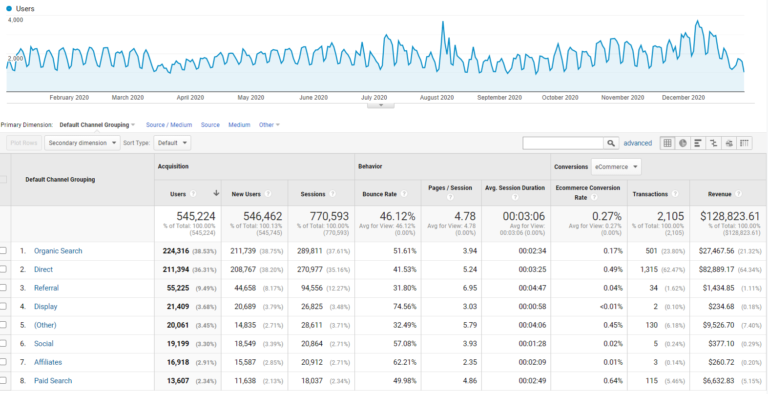This screenshot has width=768, height=394.
Task: Open the help icon beside Bounce Rate
Action: click(404, 194)
